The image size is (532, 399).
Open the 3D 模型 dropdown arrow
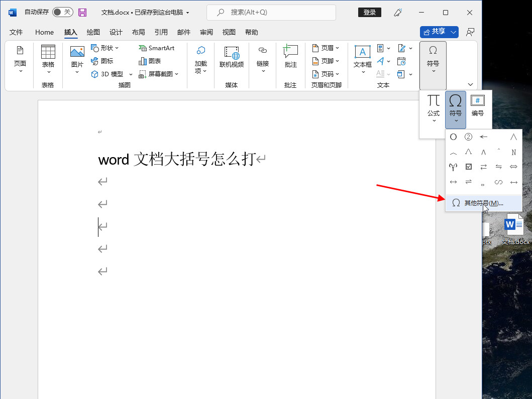(x=131, y=74)
